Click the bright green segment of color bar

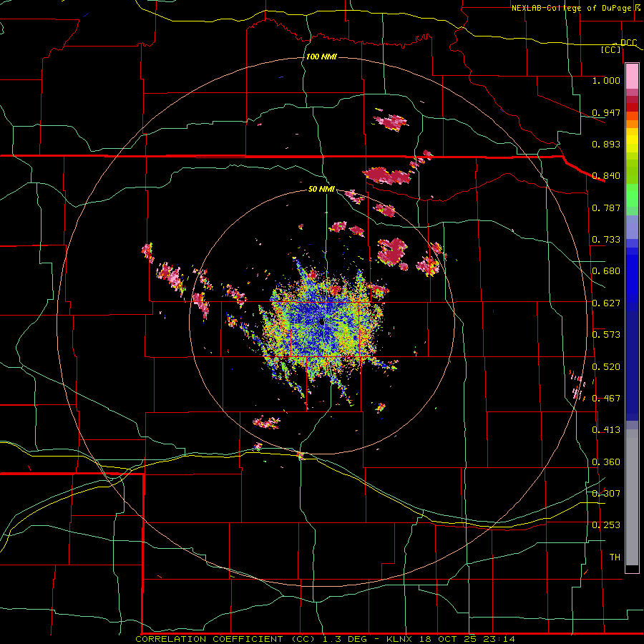[632, 195]
